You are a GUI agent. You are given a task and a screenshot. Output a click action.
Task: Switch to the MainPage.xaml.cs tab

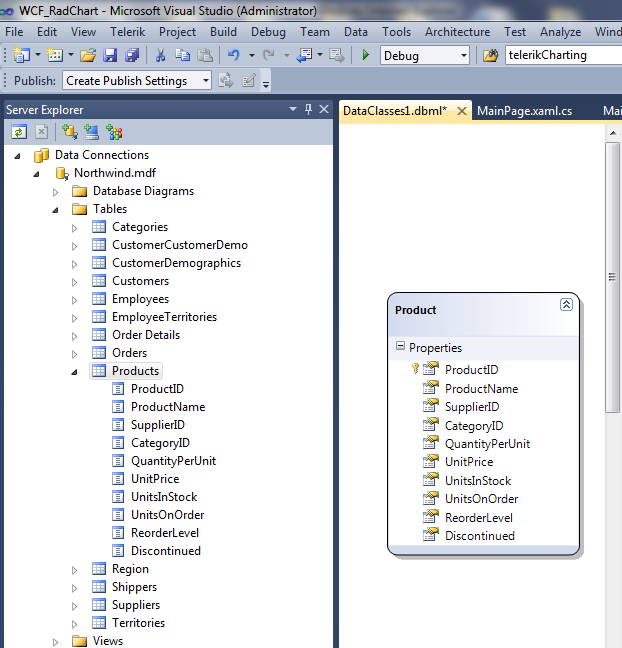(524, 111)
